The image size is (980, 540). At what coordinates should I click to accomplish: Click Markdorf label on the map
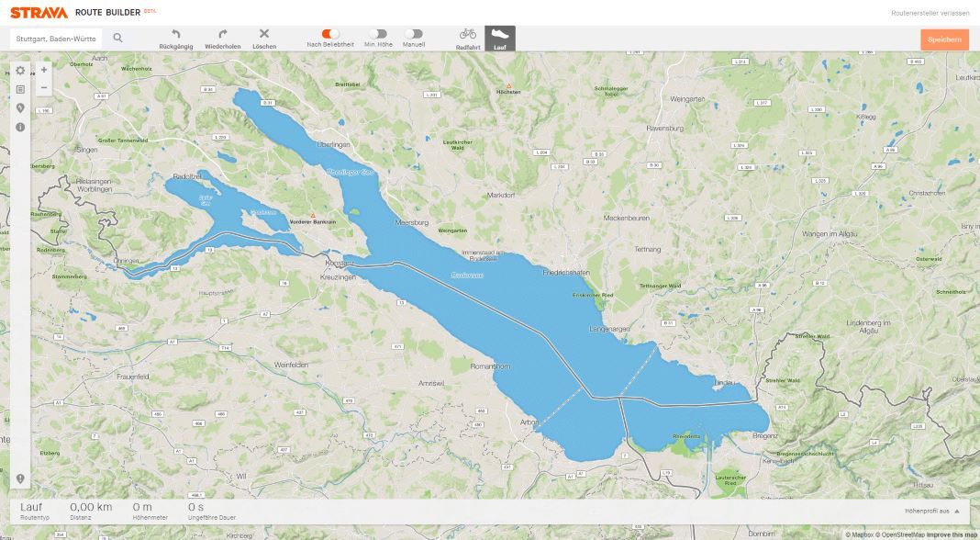[501, 196]
